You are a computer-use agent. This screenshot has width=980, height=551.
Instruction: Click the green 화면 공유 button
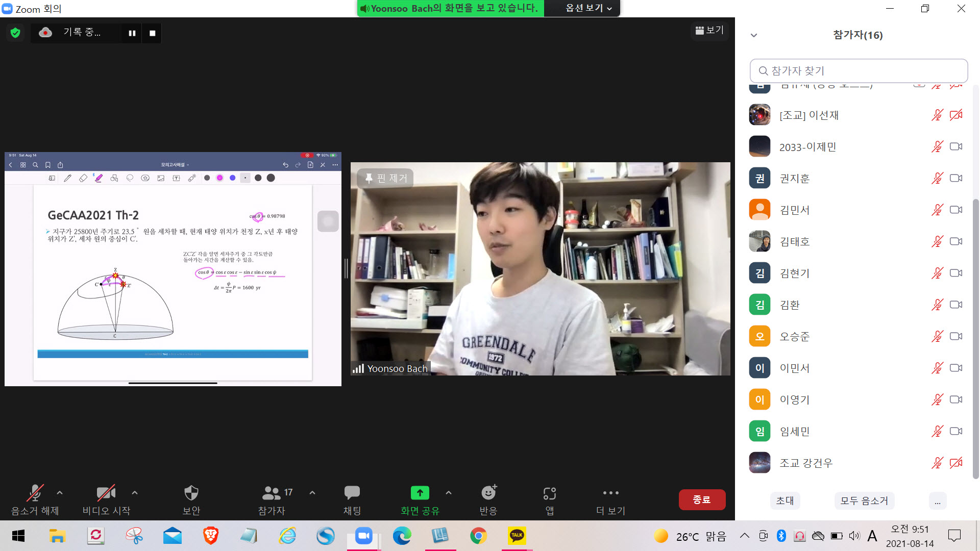tap(420, 500)
